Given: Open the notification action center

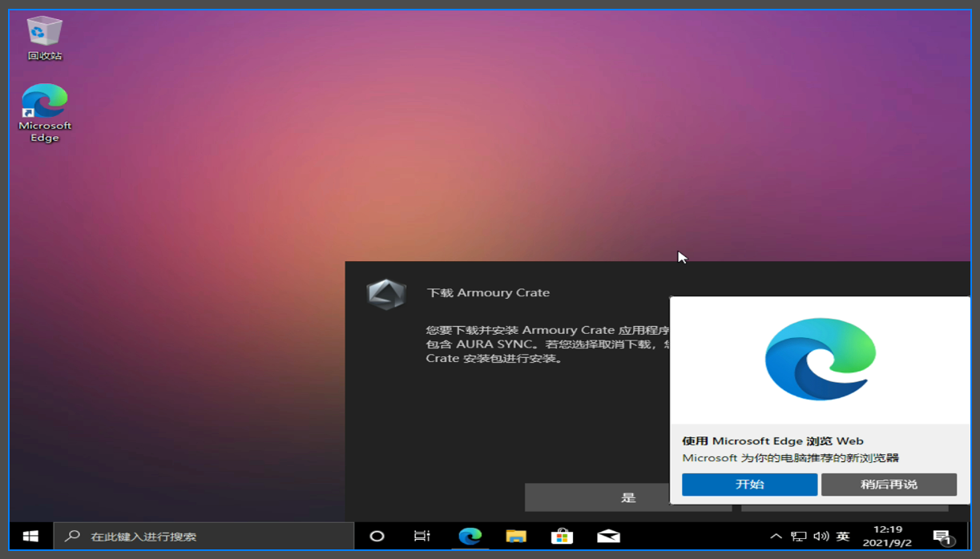Looking at the screenshot, I should pyautogui.click(x=942, y=536).
